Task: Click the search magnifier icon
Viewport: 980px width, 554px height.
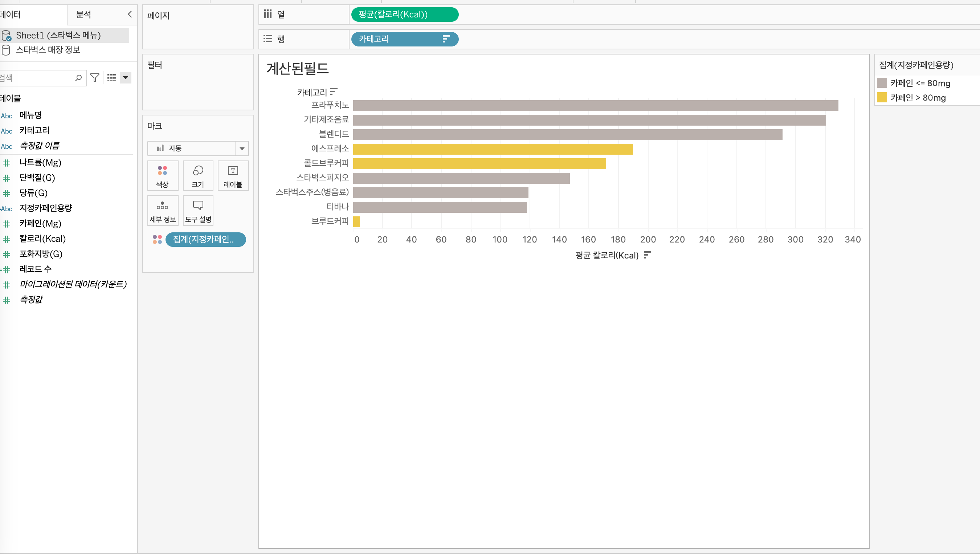Action: [x=78, y=78]
